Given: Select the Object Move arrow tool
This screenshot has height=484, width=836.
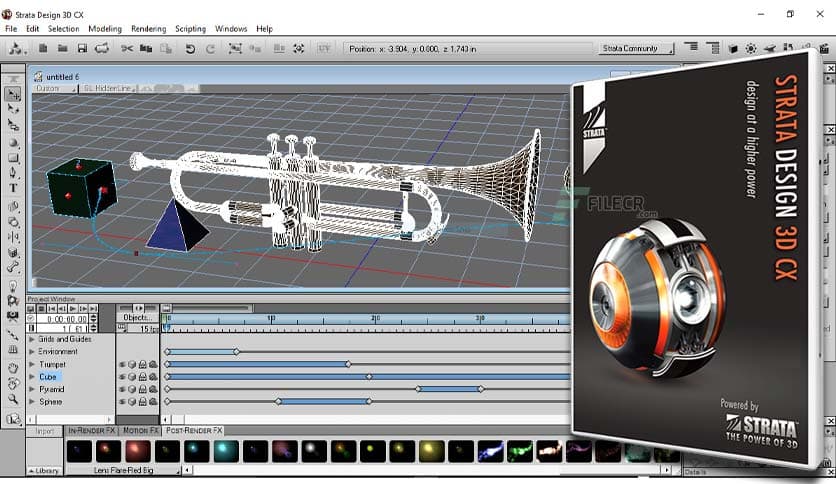Looking at the screenshot, I should click(x=13, y=94).
